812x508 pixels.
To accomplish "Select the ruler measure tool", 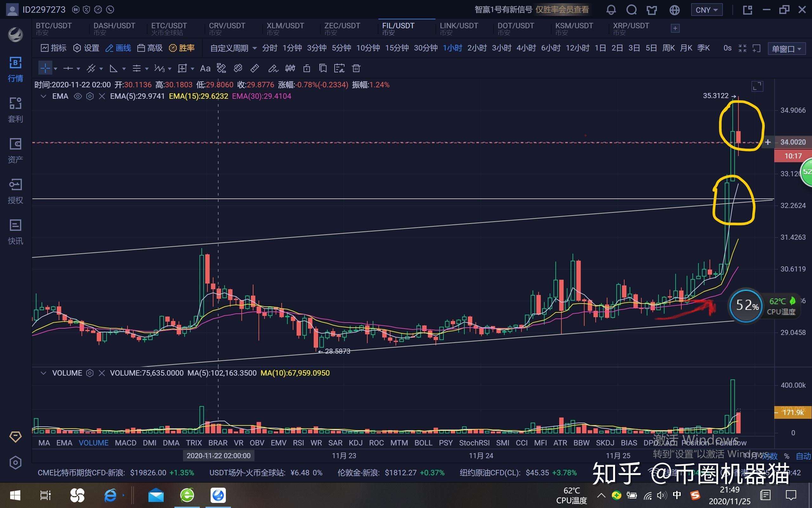I will click(255, 69).
